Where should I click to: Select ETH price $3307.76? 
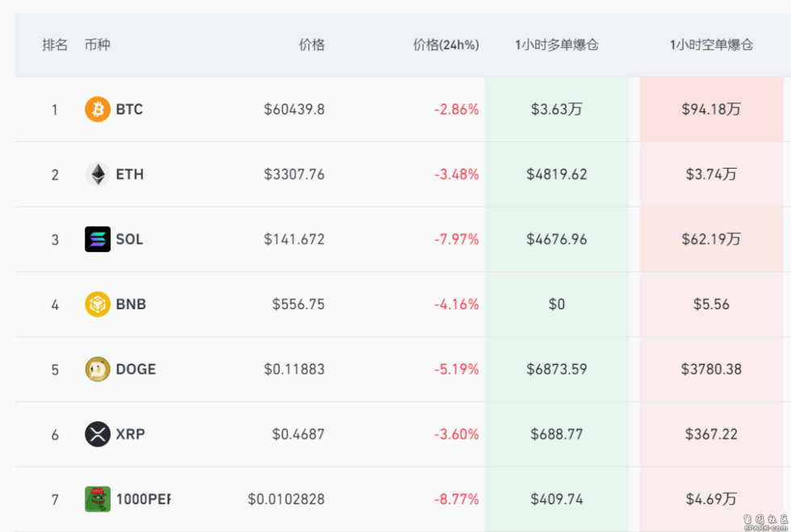point(294,174)
